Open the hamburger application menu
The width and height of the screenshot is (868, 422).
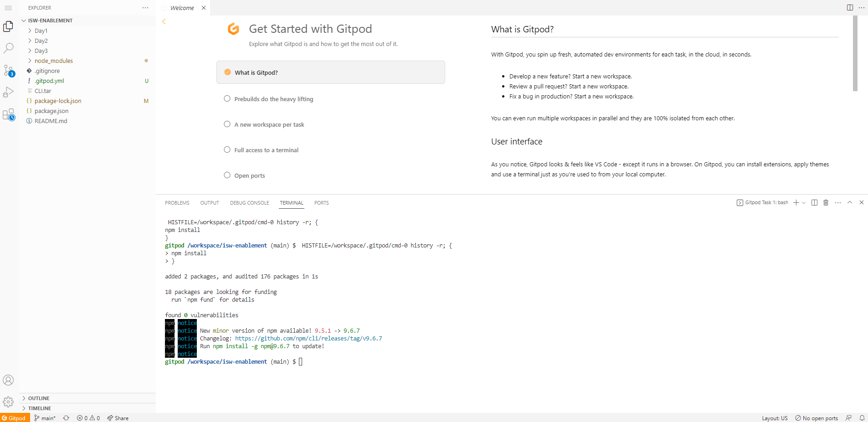[8, 8]
